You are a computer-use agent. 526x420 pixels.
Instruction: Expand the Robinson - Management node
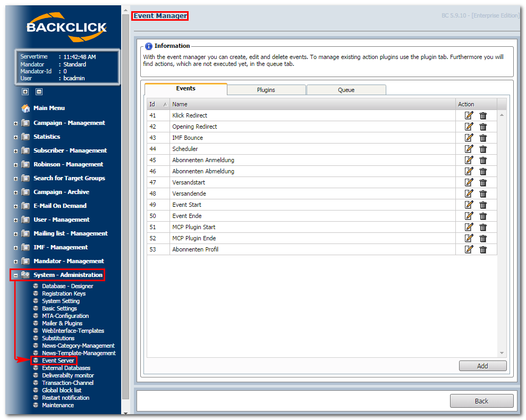tap(15, 165)
